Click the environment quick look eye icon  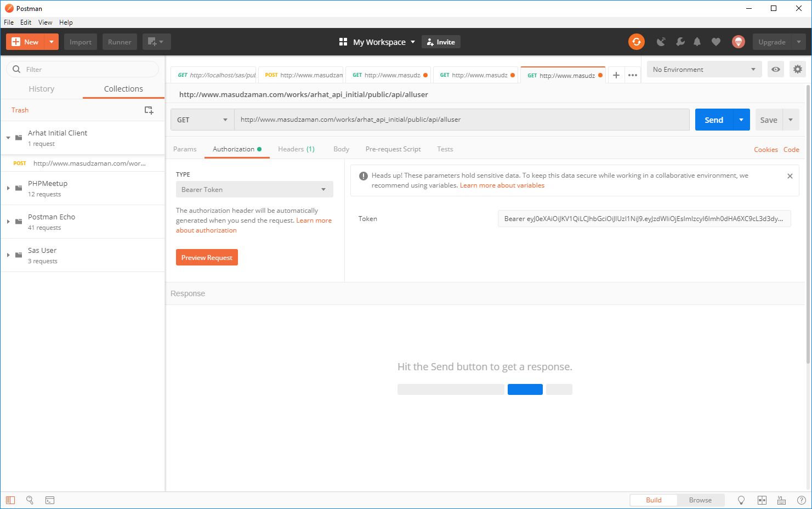pos(775,69)
